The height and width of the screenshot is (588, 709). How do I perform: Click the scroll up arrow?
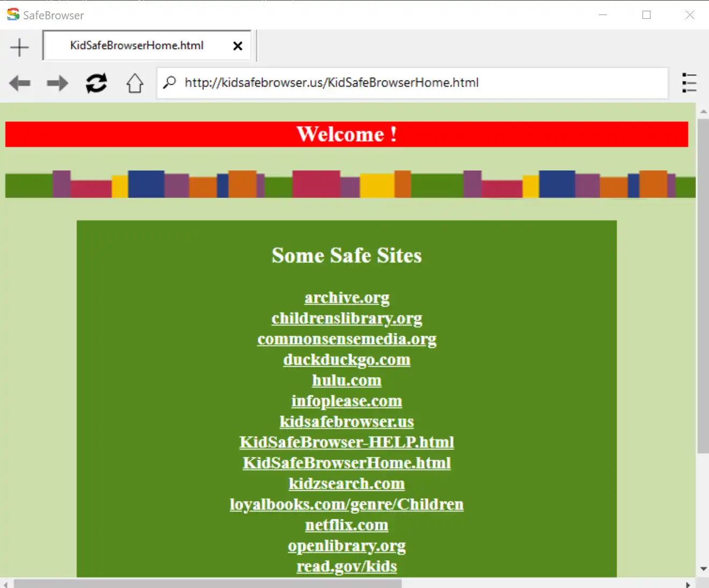pyautogui.click(x=703, y=112)
